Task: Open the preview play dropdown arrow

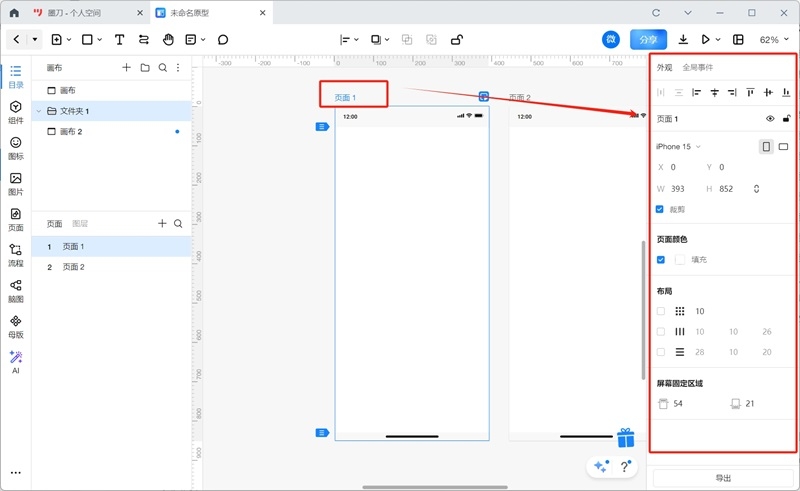Action: pyautogui.click(x=718, y=39)
